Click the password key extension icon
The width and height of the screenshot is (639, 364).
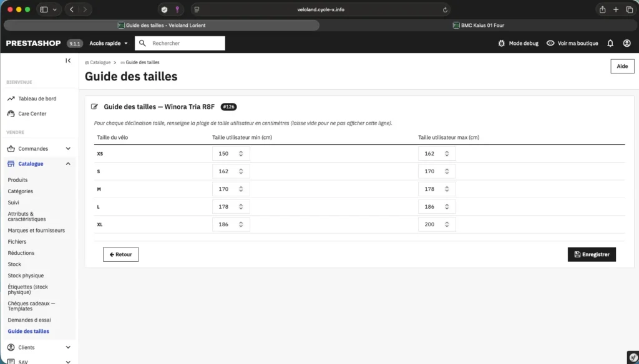[177, 9]
